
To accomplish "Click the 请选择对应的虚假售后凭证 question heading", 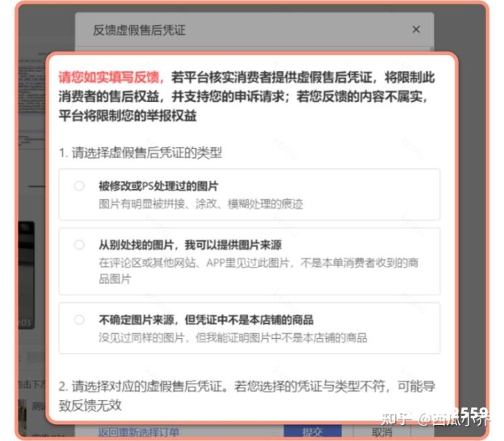I will [247, 395].
